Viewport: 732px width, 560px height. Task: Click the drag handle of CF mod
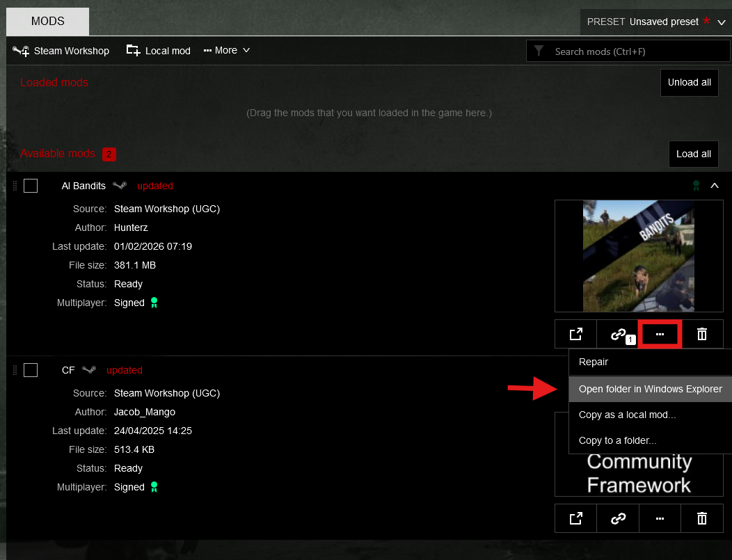click(x=15, y=370)
